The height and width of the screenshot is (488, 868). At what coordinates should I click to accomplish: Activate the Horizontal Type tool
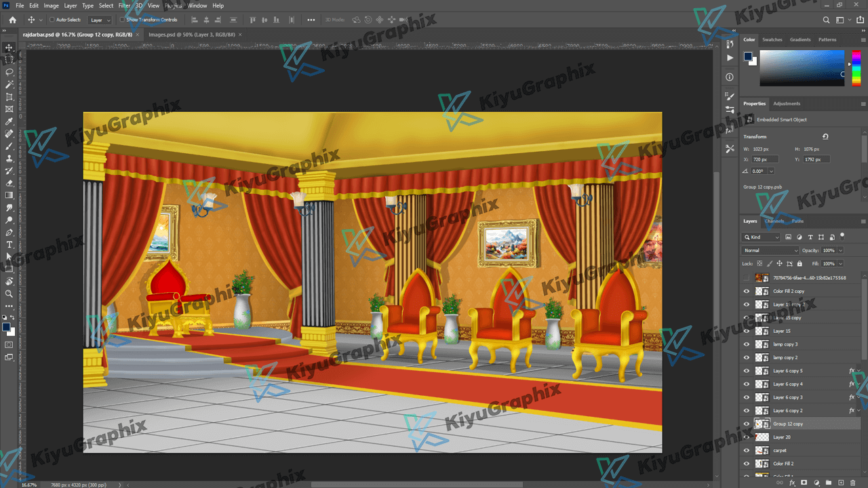point(9,245)
